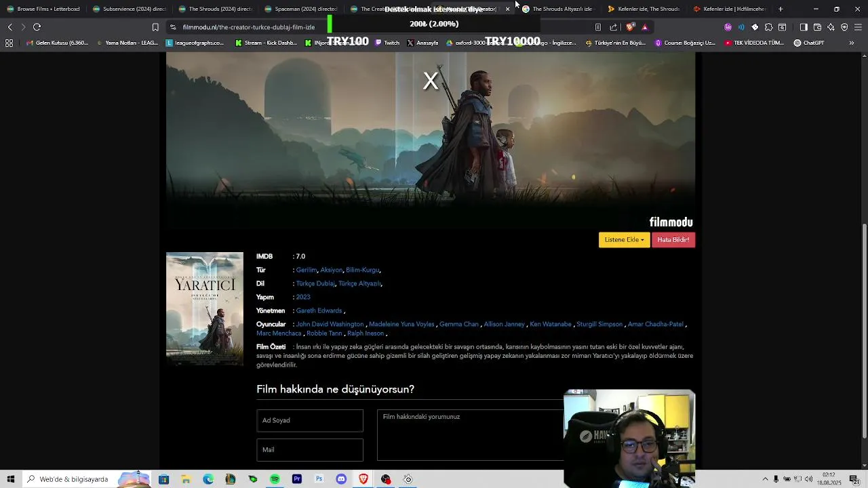Open Brave Shields lion icon
Image resolution: width=868 pixels, height=488 pixels.
pos(630,27)
